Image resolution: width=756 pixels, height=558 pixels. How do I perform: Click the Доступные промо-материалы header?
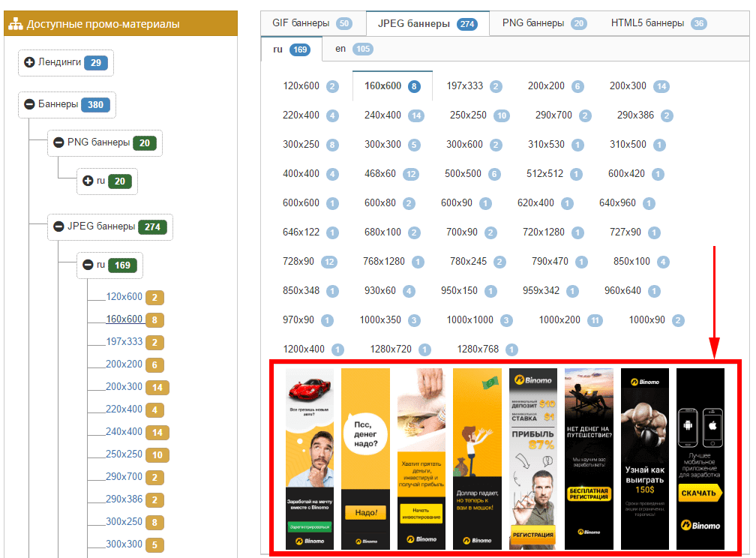[x=121, y=24]
